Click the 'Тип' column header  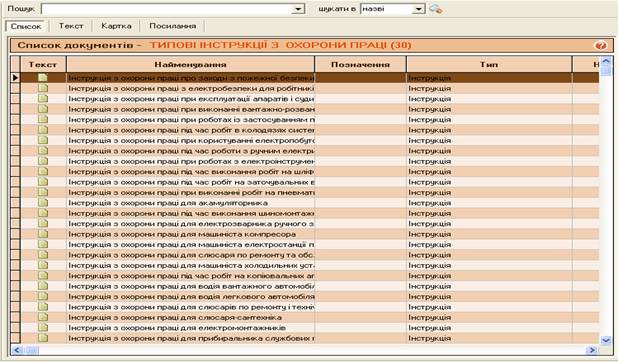pyautogui.click(x=489, y=64)
